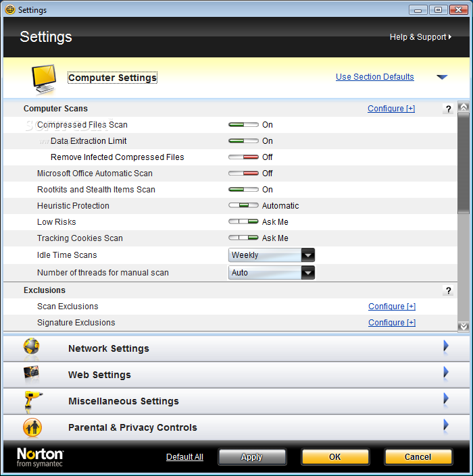The height and width of the screenshot is (476, 473).
Task: Click 'Rootkits and Stealth Items Scan' label
Action: tap(96, 190)
